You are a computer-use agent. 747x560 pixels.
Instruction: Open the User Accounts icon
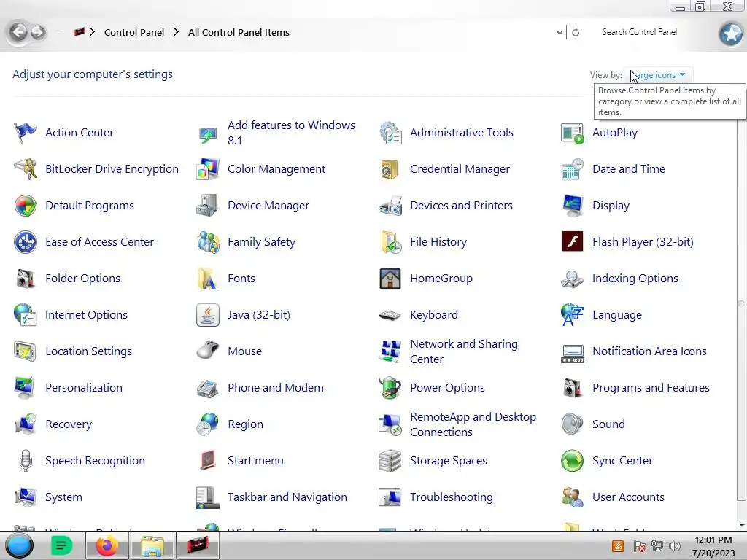pyautogui.click(x=573, y=497)
